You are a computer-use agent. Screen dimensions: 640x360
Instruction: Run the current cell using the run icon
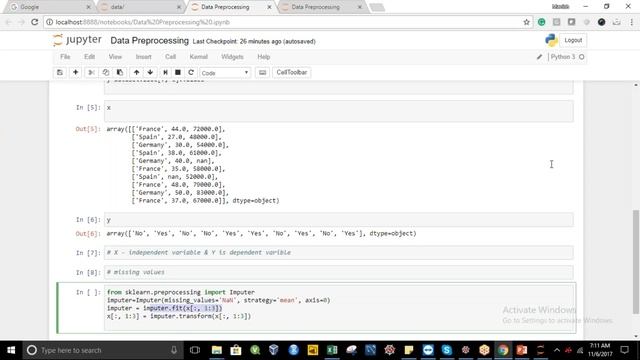click(165, 73)
